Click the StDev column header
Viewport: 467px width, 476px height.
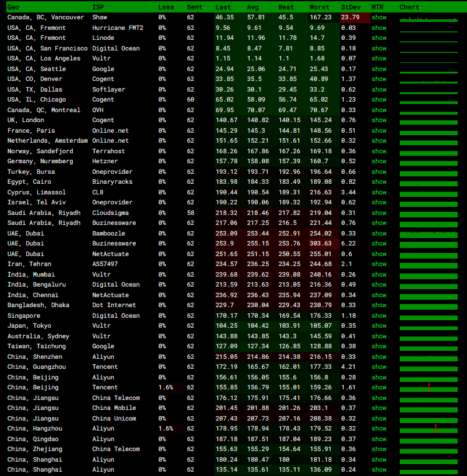tap(351, 7)
